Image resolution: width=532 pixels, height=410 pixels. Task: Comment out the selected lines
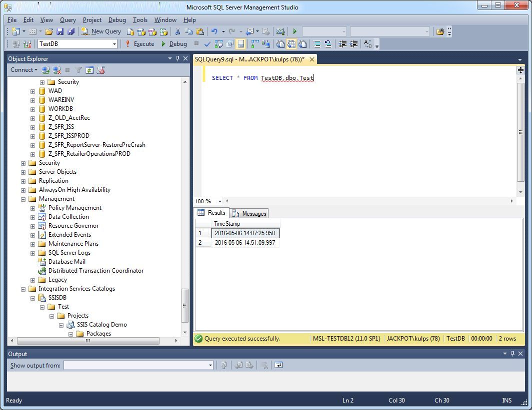(317, 44)
